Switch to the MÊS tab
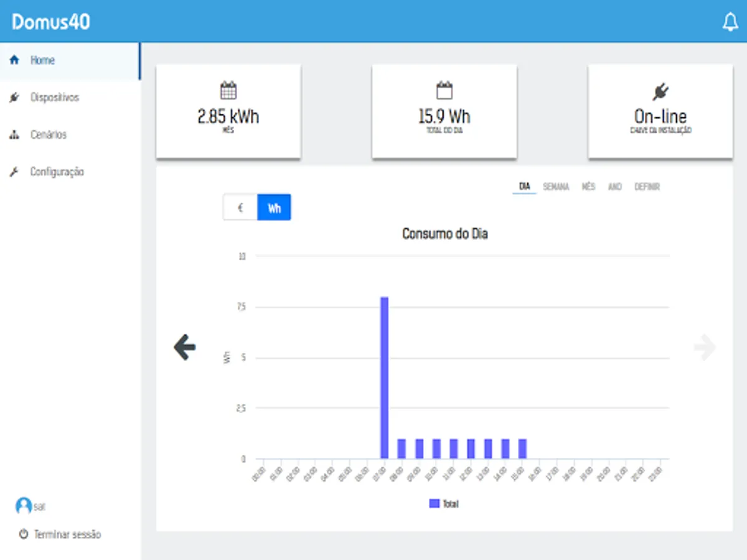The width and height of the screenshot is (747, 560). tap(588, 187)
